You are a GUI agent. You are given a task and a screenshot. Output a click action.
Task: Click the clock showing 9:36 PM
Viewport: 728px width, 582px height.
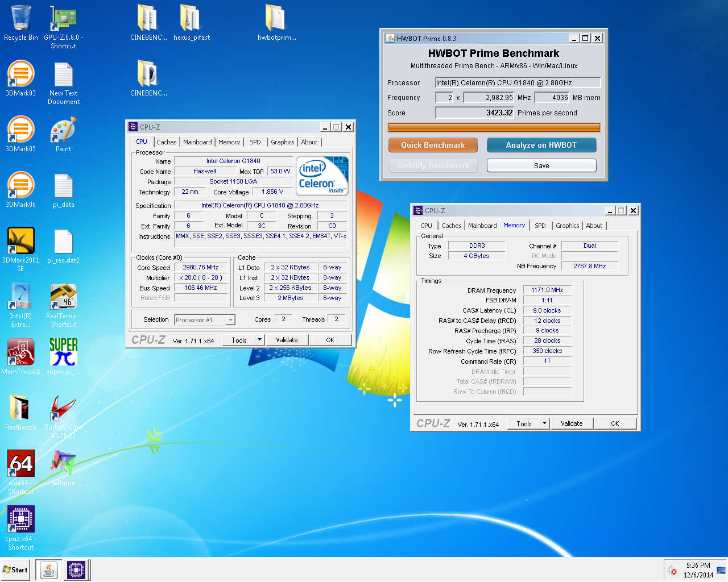point(698,566)
